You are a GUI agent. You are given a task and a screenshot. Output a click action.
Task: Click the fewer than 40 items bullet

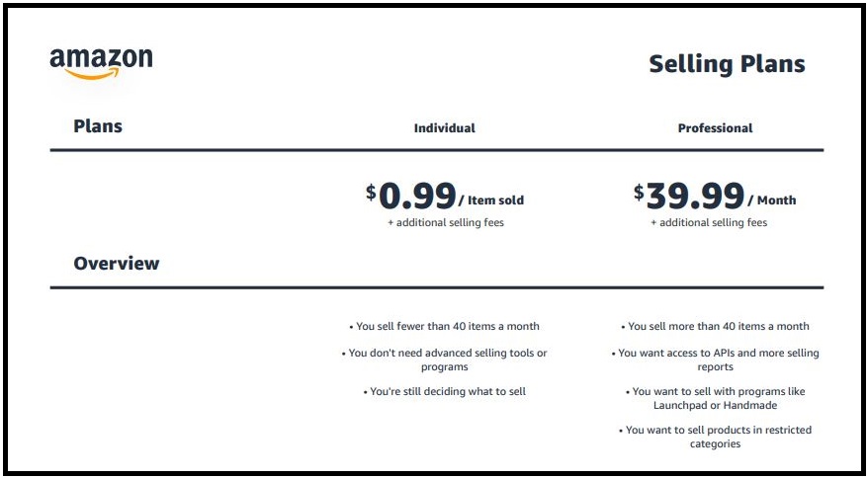click(x=444, y=326)
